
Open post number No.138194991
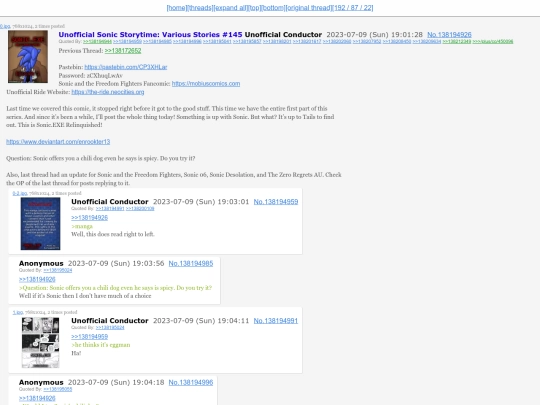pyautogui.click(x=276, y=321)
